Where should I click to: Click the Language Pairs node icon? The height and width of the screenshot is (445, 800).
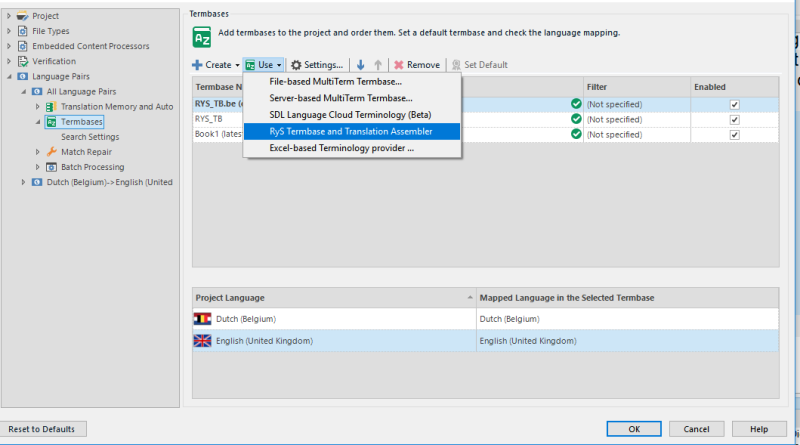coord(22,77)
